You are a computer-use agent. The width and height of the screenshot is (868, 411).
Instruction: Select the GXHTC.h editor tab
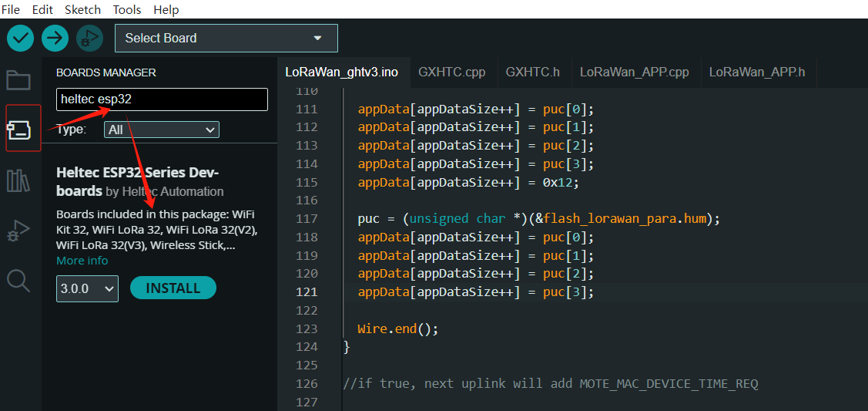click(x=532, y=72)
